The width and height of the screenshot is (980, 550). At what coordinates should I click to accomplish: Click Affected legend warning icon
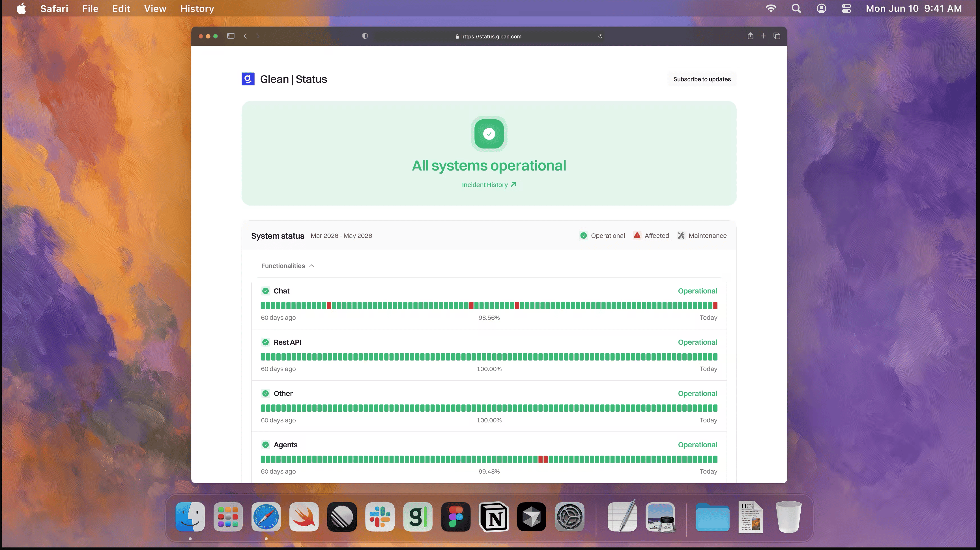(x=637, y=236)
